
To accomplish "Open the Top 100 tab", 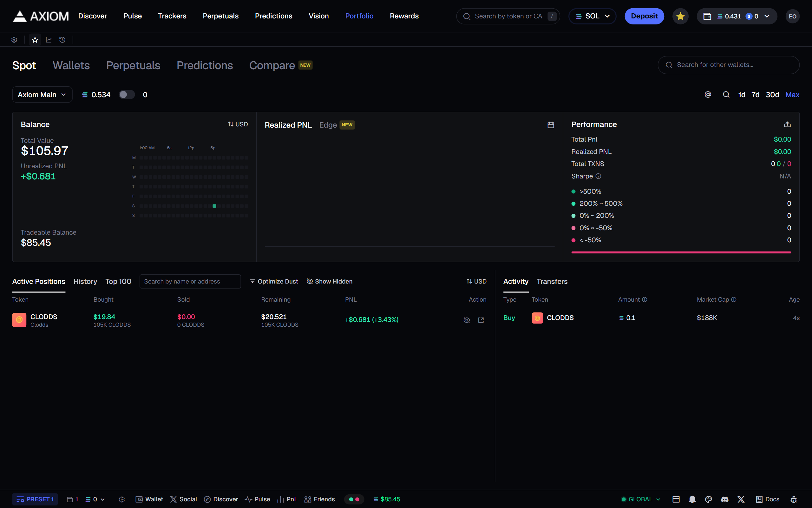I will pos(118,281).
